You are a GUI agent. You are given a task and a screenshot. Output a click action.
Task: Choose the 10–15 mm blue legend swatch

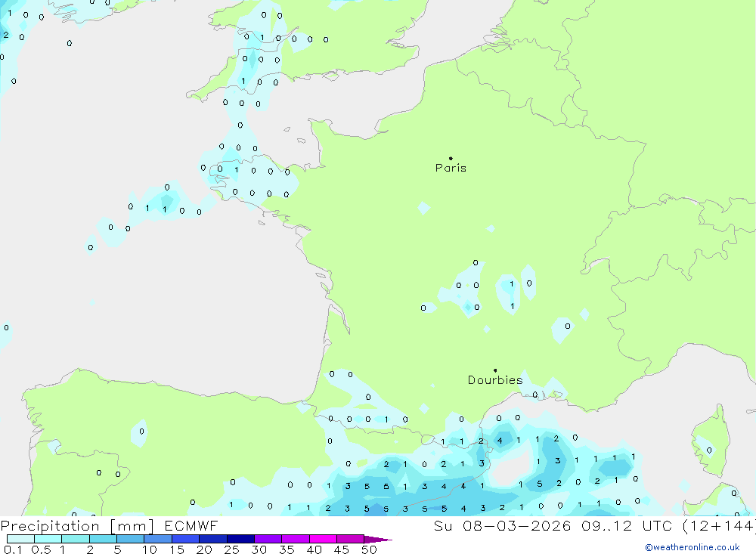pyautogui.click(x=158, y=539)
